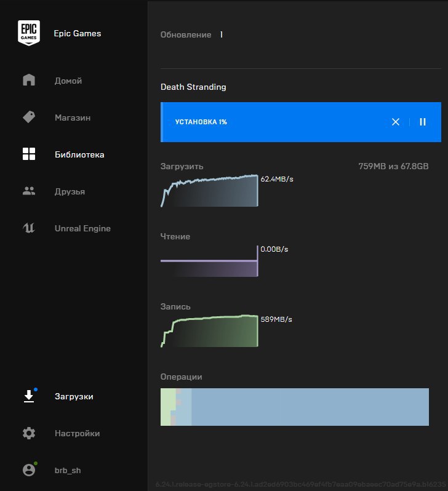Open brb_sh account menu
Viewport: 448px width, 491px height.
[68, 470]
